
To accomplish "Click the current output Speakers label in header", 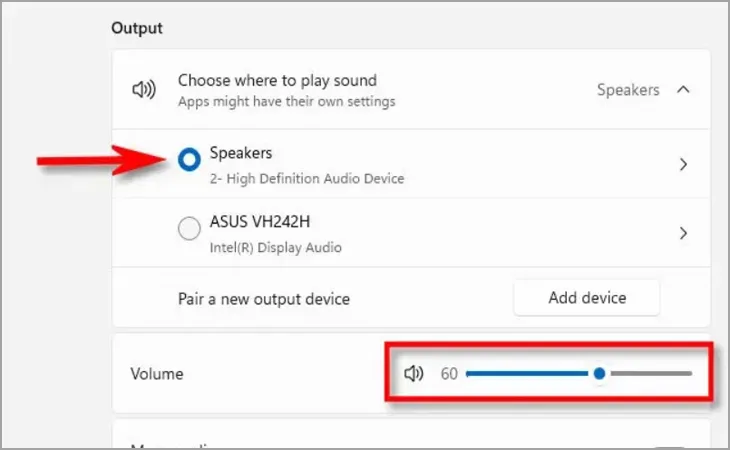I will click(628, 90).
